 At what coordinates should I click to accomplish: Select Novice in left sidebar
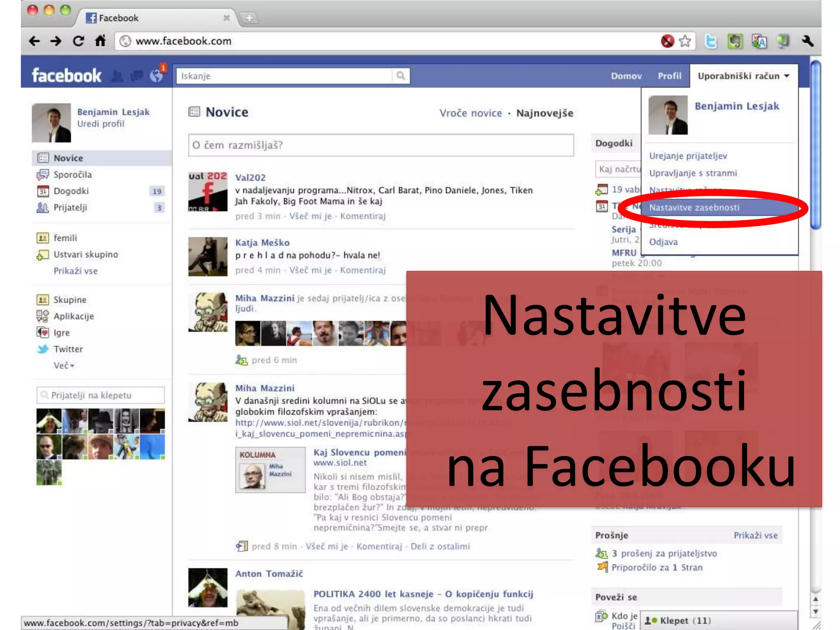(x=102, y=158)
